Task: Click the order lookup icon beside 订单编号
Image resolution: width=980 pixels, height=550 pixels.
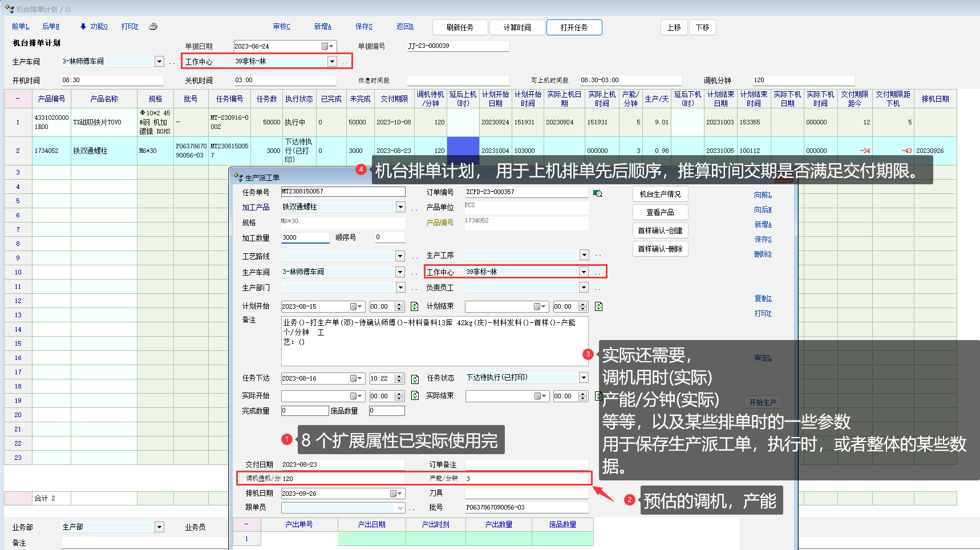Action: coord(597,193)
